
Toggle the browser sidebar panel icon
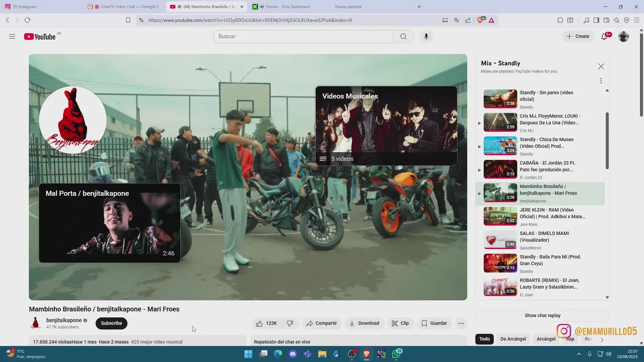tap(596, 20)
